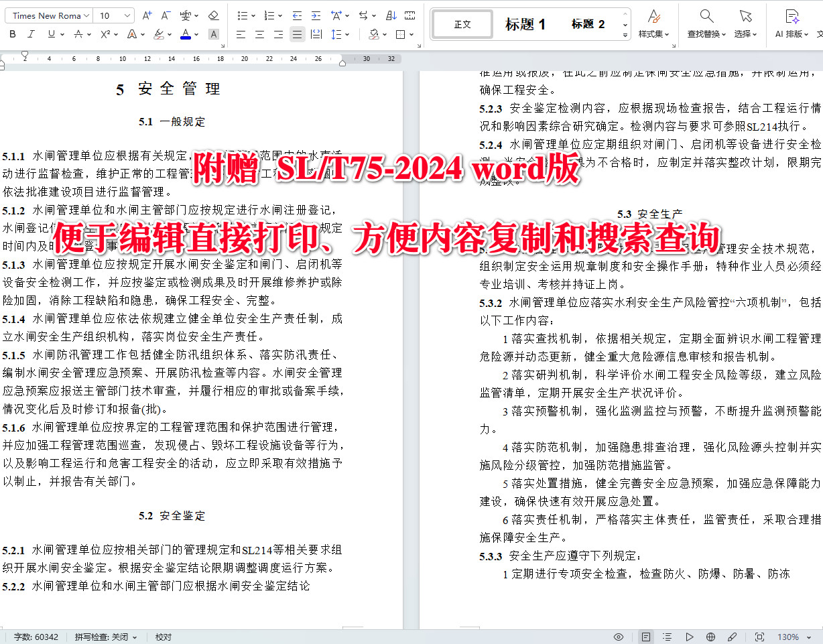Viewport: 823px width, 644px height.
Task: Enable right paragraph alignment
Action: [277, 34]
